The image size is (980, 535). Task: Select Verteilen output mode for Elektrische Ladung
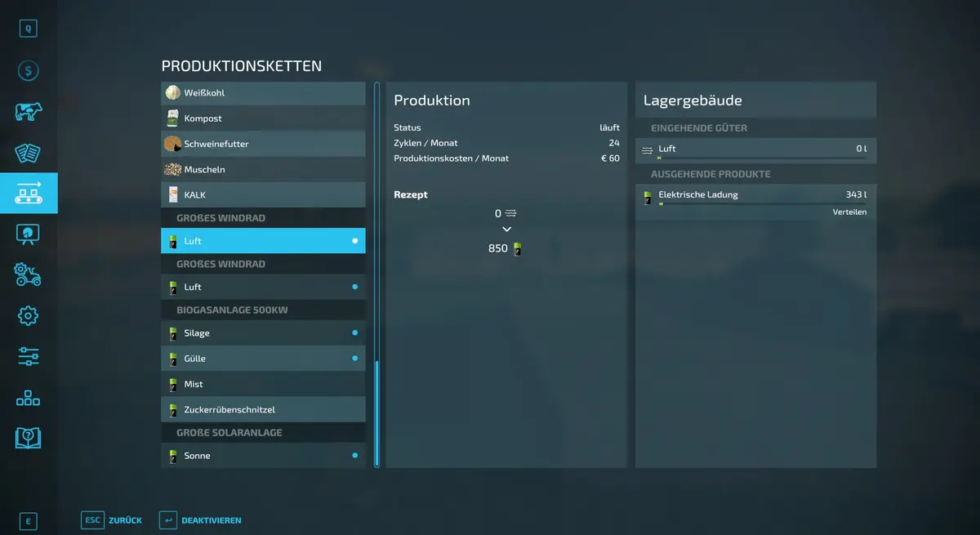849,212
